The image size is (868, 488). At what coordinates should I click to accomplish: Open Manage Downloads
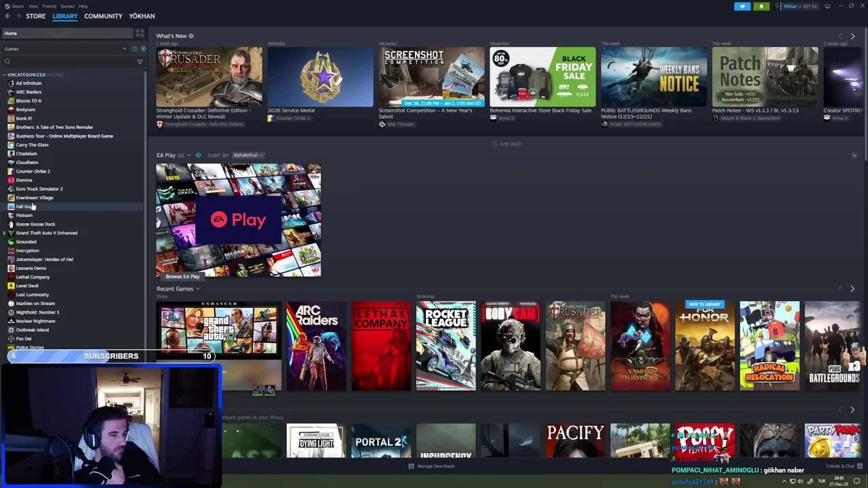pyautogui.click(x=431, y=466)
